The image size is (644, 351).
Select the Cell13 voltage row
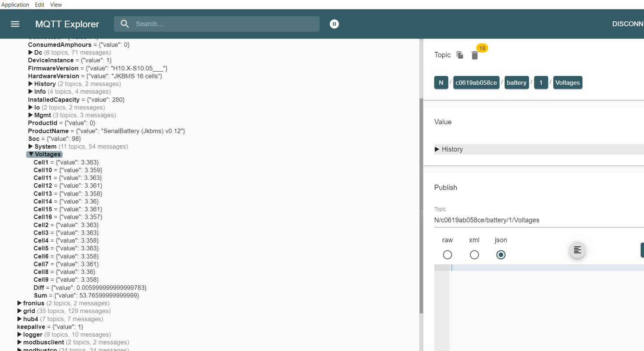coord(68,194)
